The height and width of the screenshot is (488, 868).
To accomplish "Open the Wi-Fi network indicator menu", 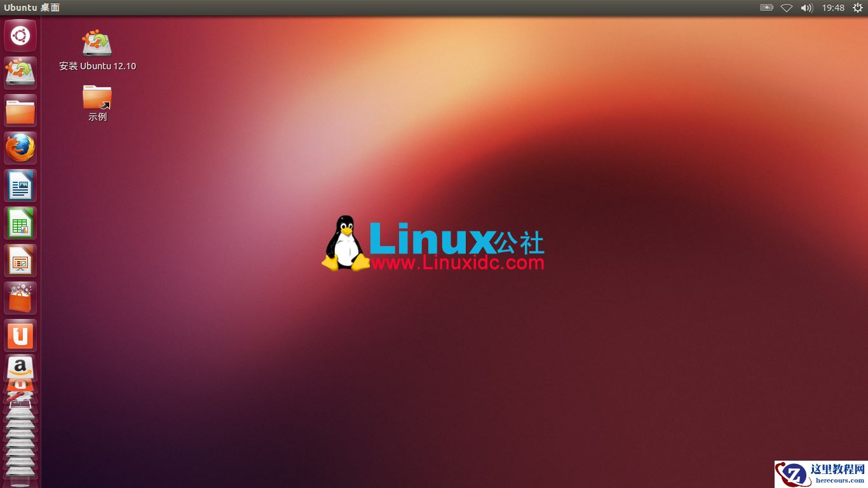I will point(787,8).
